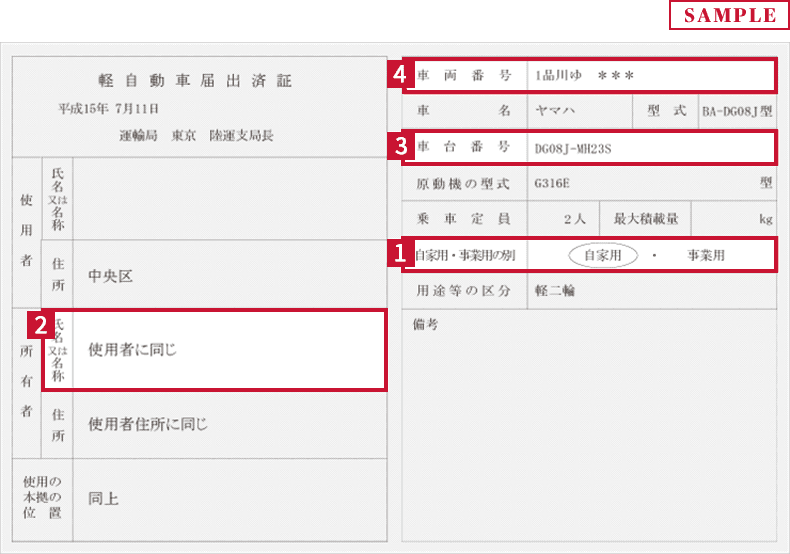Image resolution: width=790 pixels, height=554 pixels.
Task: Click the 同上 value
Action: 103,499
